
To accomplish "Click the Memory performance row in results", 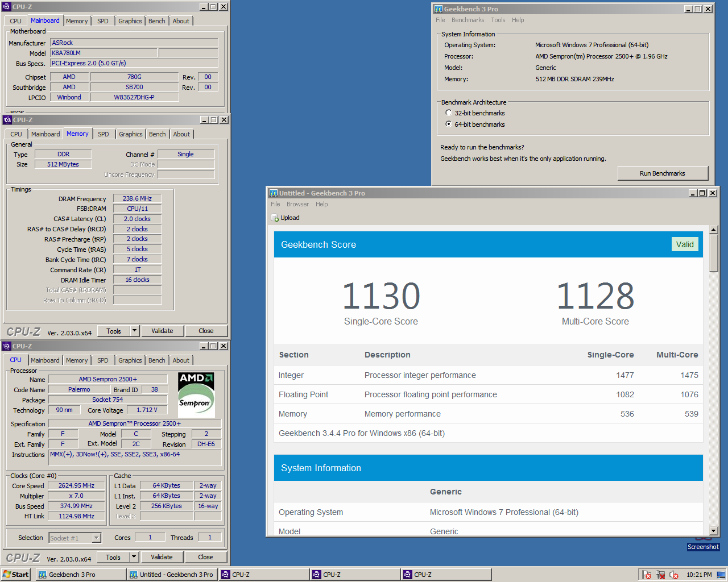I will (x=489, y=414).
